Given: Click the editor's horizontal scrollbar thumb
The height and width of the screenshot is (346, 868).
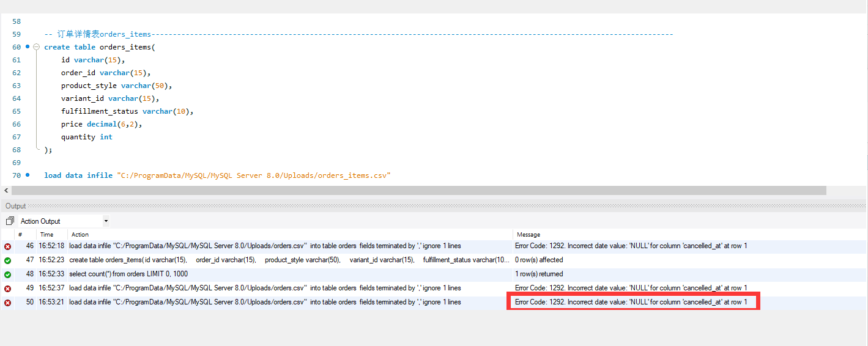Looking at the screenshot, I should [418, 191].
